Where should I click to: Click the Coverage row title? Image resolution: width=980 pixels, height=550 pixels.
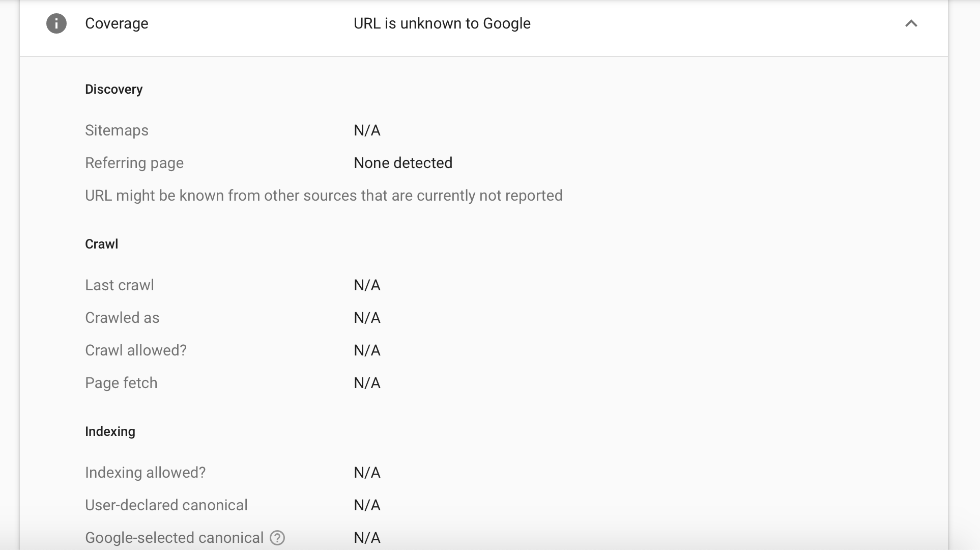click(117, 23)
